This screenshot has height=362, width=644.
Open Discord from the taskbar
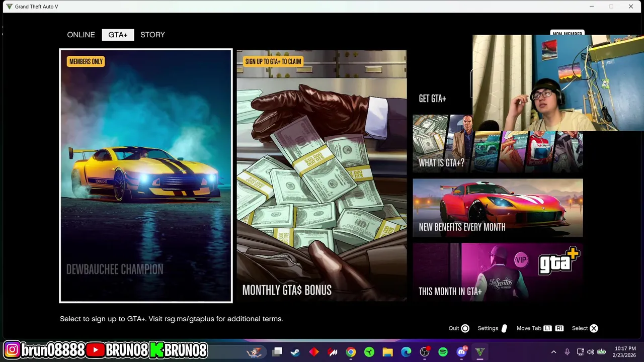click(461, 352)
